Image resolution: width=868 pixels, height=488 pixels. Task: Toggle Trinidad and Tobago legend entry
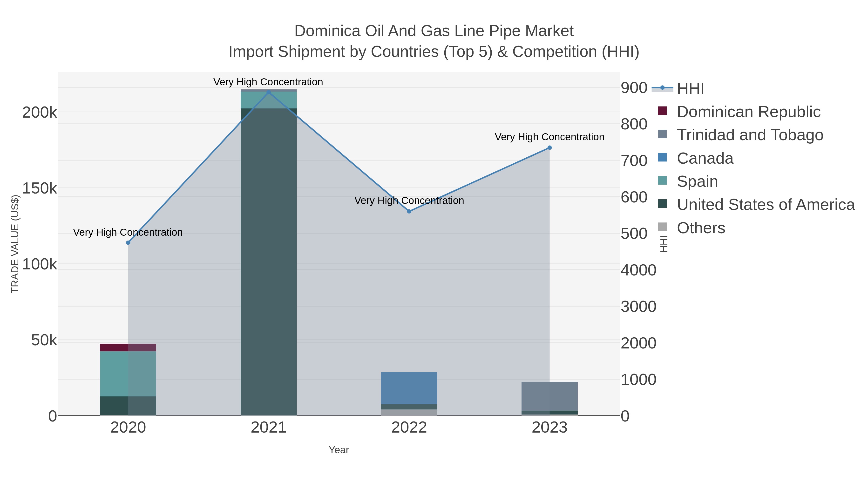(x=741, y=135)
